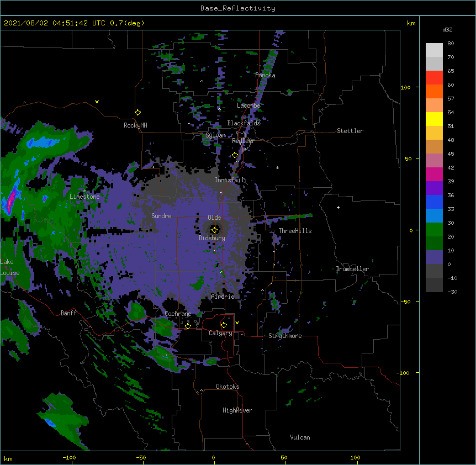Click the Didsbury label
The width and height of the screenshot is (476, 465).
(212, 238)
